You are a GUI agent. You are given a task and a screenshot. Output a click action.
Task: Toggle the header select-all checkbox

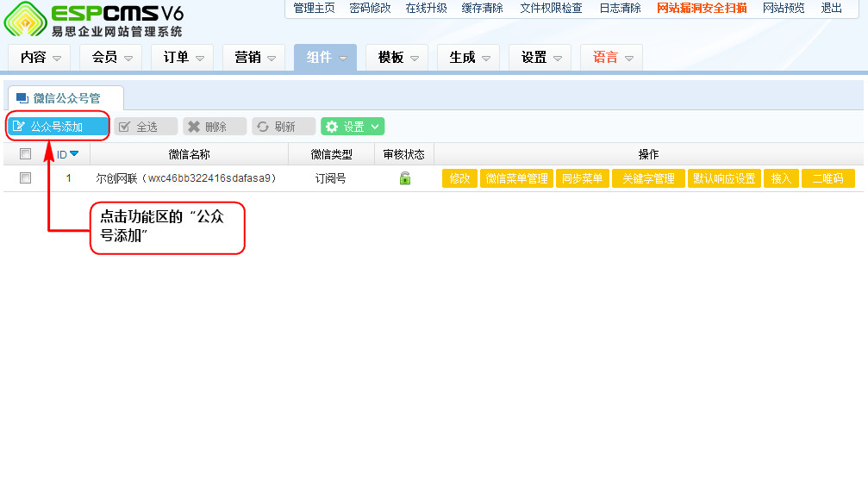26,153
